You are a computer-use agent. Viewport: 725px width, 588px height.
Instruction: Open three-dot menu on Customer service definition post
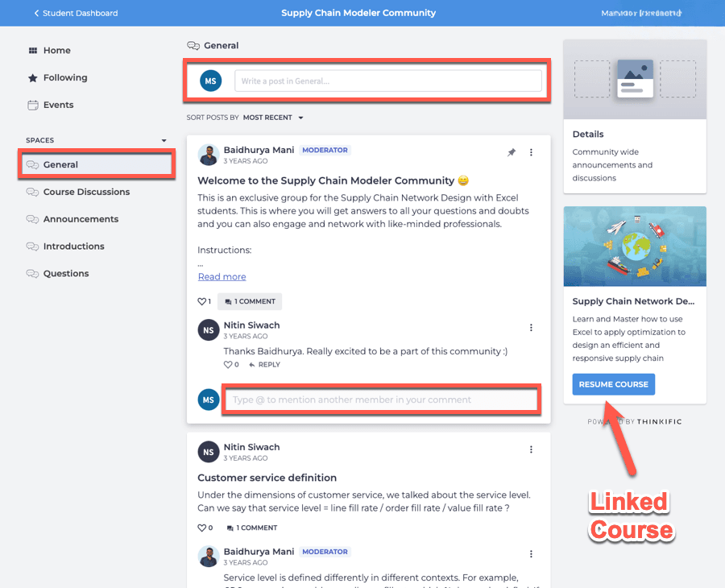[x=531, y=449]
